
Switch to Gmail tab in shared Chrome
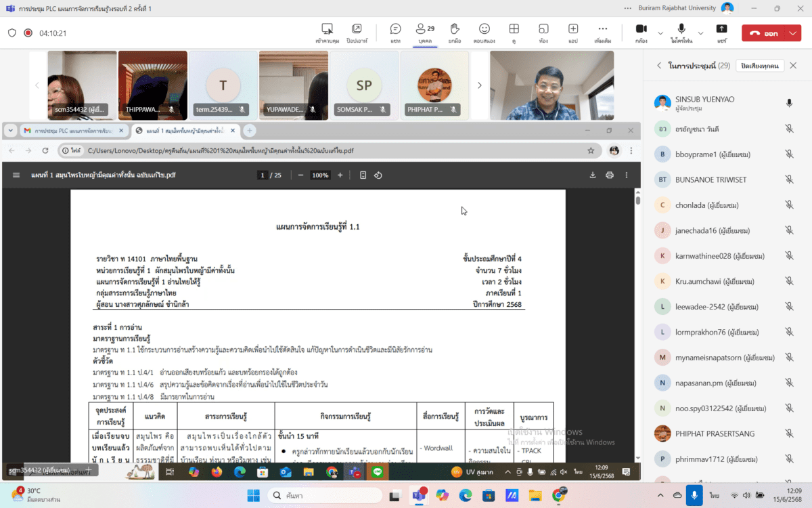click(73, 131)
